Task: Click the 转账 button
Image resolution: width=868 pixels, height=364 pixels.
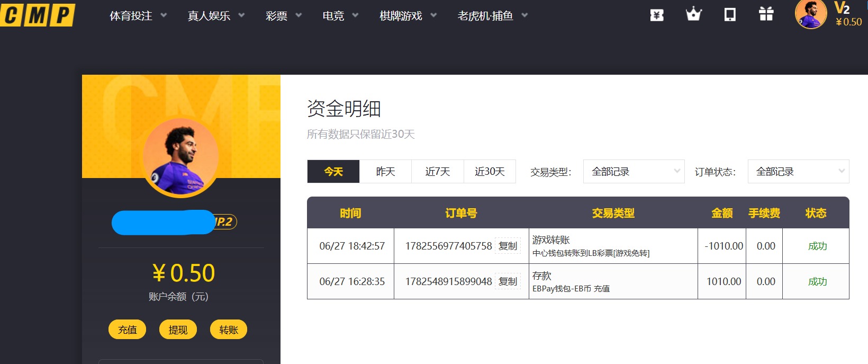Action: point(229,330)
